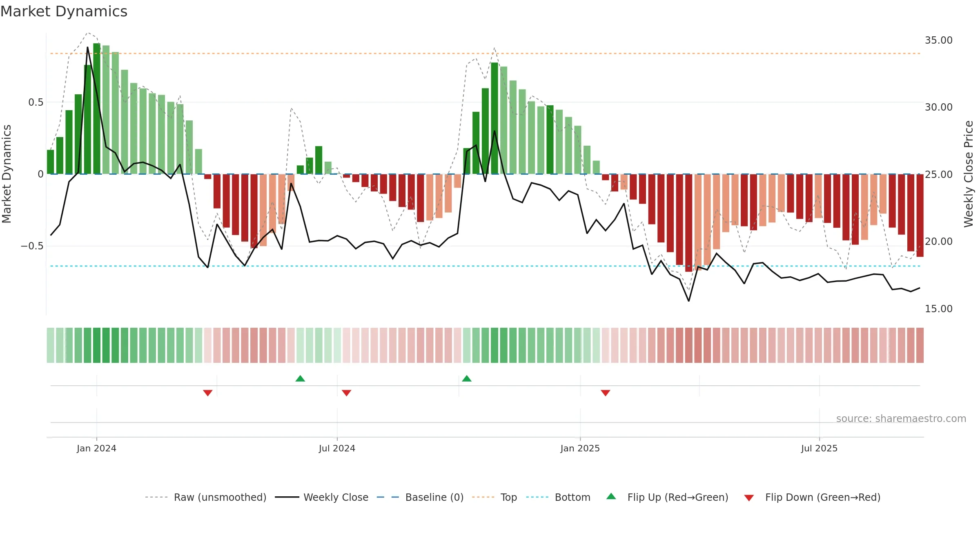Toggle Flip Up (Red→Green) legend entry
The image size is (980, 551).
(667, 497)
